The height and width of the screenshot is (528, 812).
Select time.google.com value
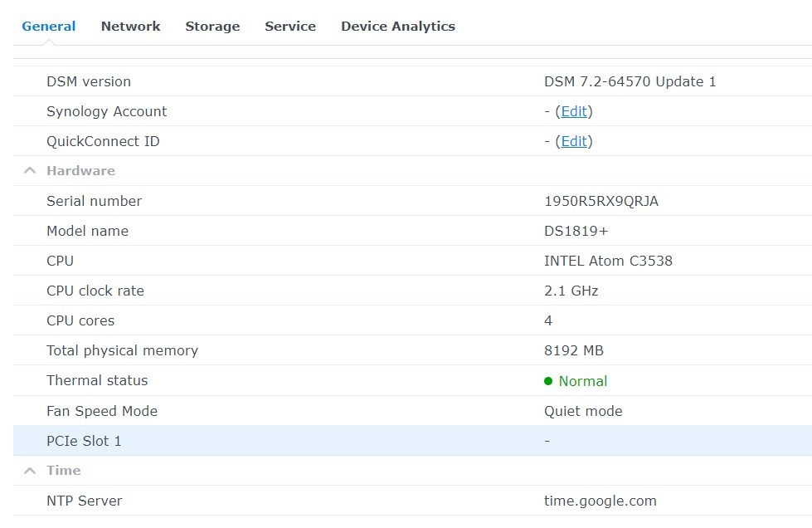600,501
